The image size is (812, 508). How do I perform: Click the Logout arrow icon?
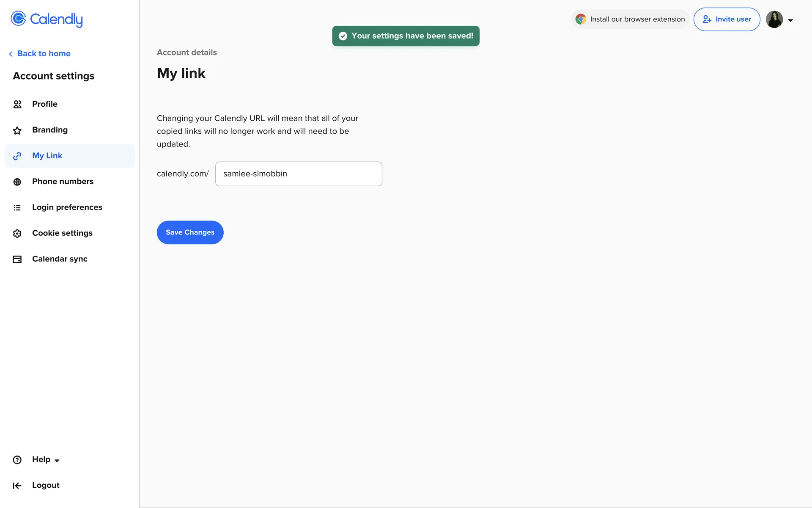coord(17,486)
